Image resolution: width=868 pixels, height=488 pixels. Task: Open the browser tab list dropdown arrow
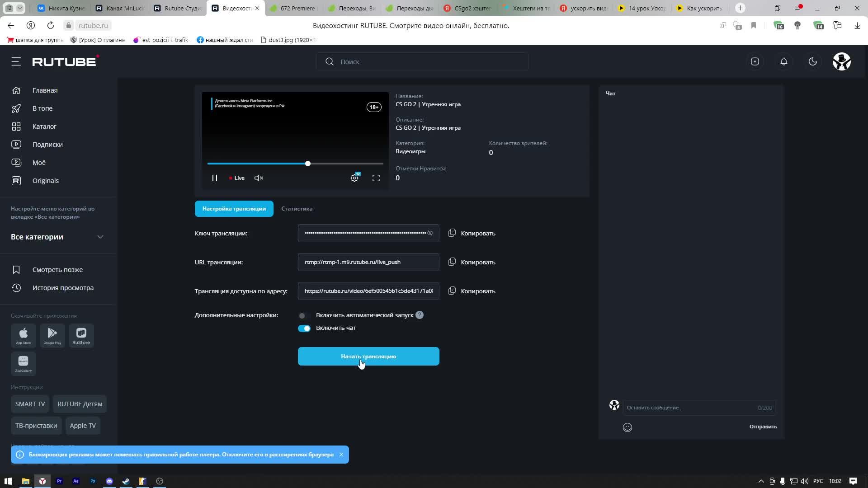[x=20, y=8]
